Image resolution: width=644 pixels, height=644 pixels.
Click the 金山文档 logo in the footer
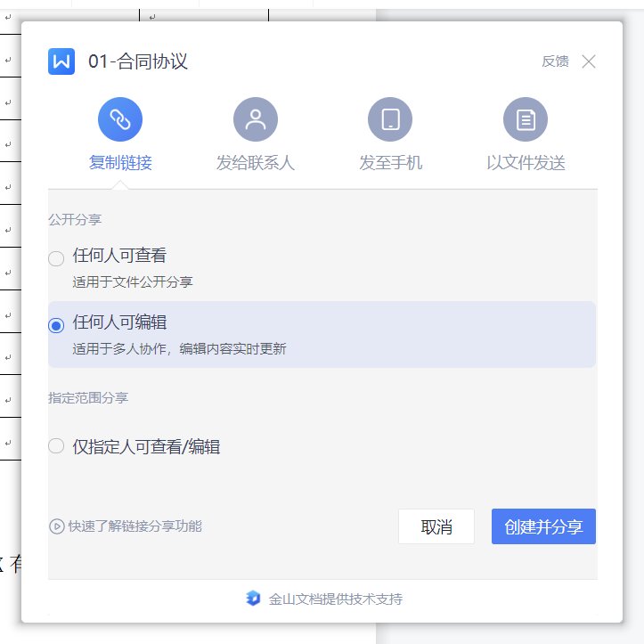click(x=254, y=599)
